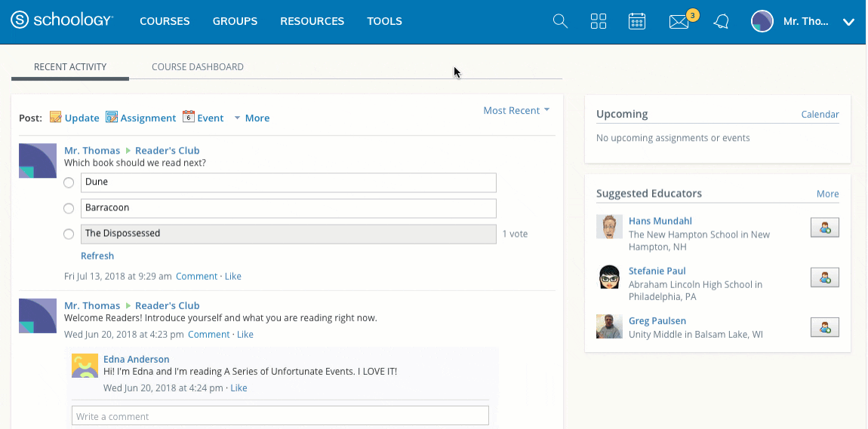Open the calendar icon in header
This screenshot has height=429, width=868.
click(637, 22)
